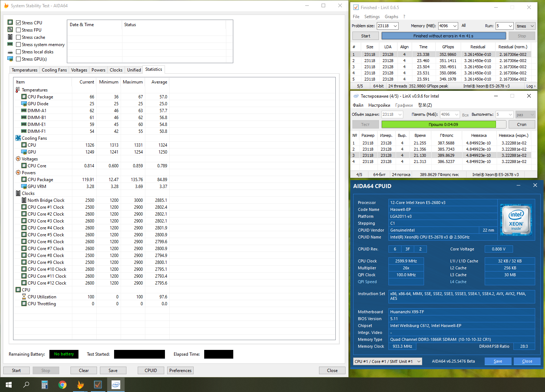
Task: Switch to the Voltages tab
Action: [79, 70]
